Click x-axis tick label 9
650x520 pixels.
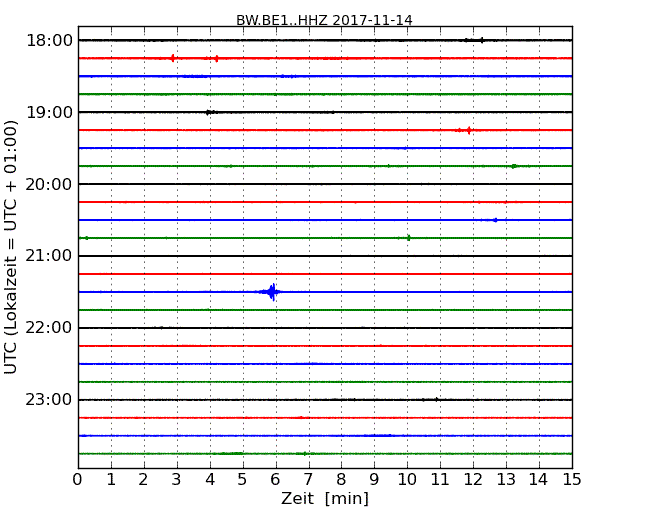(374, 480)
